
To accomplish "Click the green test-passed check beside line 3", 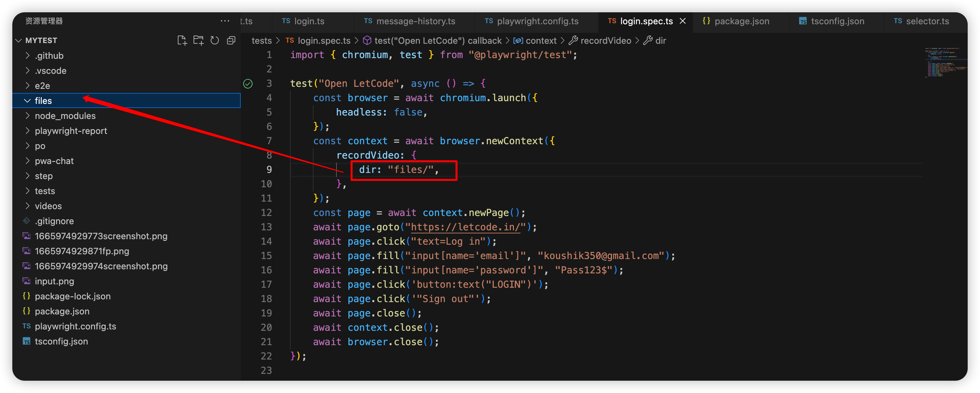I will click(248, 84).
